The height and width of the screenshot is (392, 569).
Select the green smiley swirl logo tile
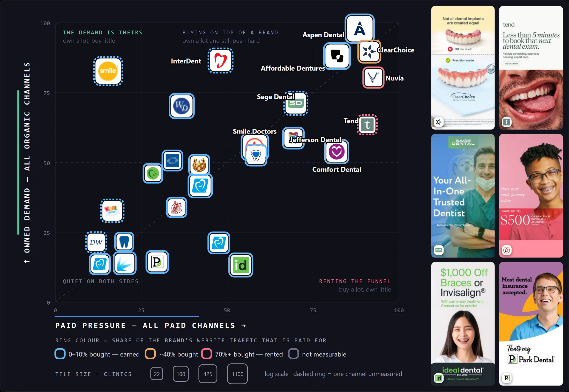[153, 173]
